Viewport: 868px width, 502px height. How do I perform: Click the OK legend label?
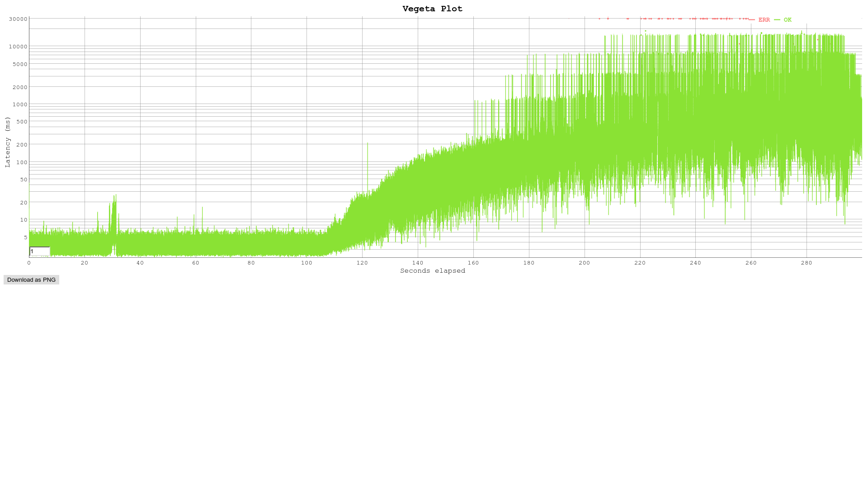click(788, 20)
